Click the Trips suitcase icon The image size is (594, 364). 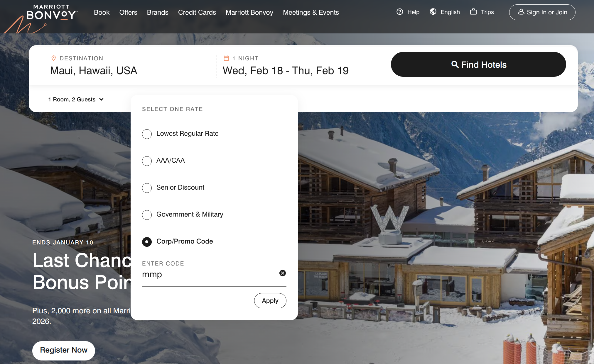(x=473, y=12)
